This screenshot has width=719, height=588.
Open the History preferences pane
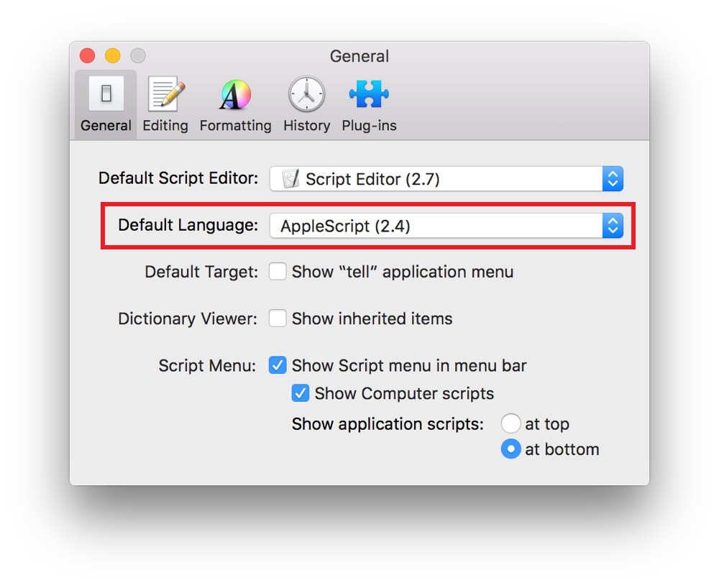pos(306,101)
